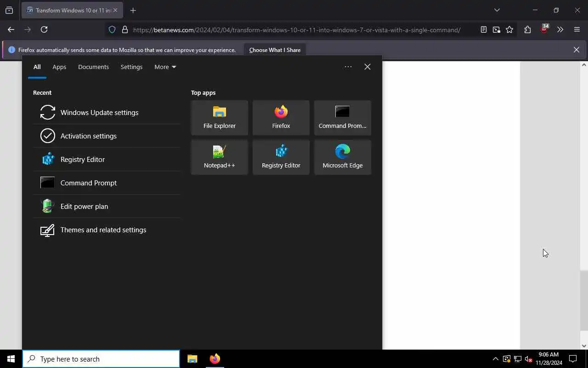Open Command Prompt in Recent list
This screenshot has height=368, width=588.
(x=107, y=183)
